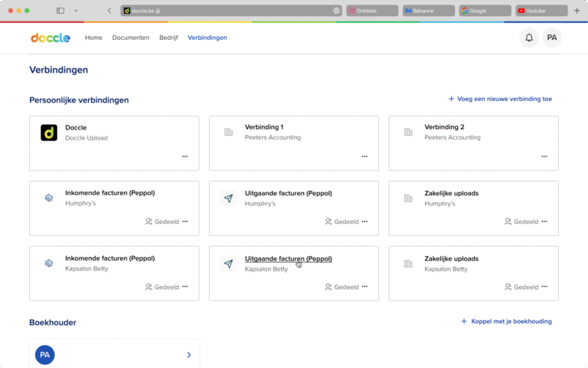
Task: Open three-dots menu on Doccle card
Action: [185, 156]
